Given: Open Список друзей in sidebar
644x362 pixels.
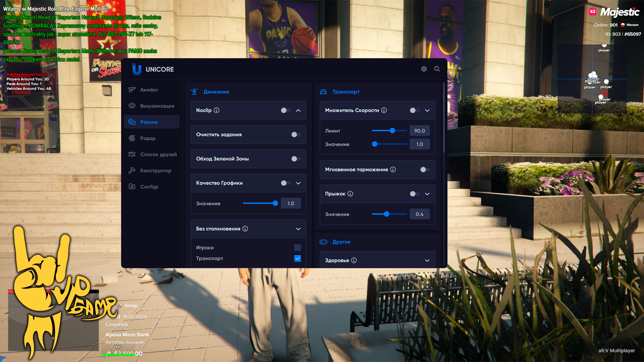Looking at the screenshot, I should pyautogui.click(x=158, y=155).
